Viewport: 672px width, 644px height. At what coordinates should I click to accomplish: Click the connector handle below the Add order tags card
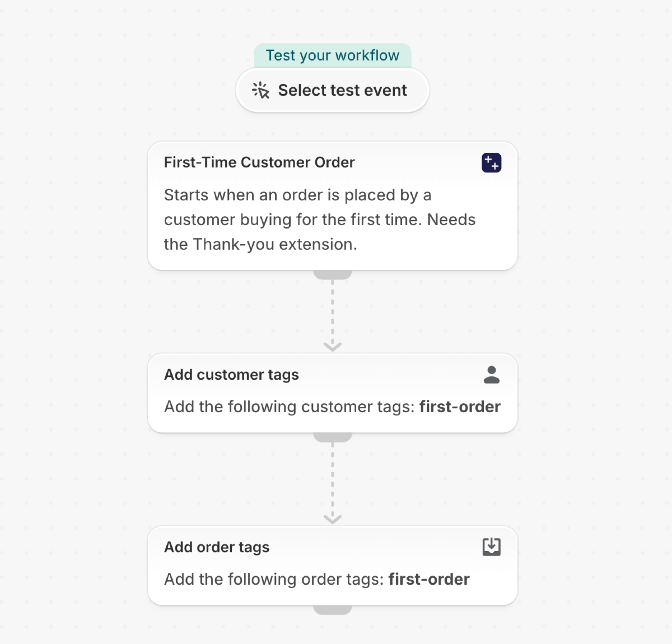(332, 610)
